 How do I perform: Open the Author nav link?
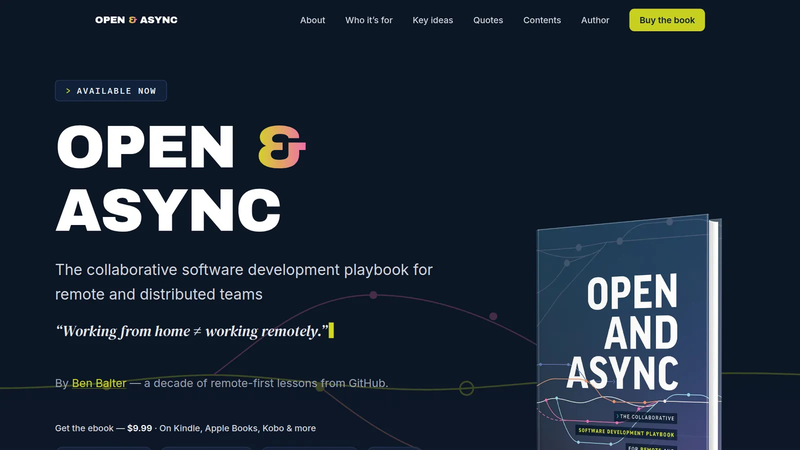coord(595,20)
